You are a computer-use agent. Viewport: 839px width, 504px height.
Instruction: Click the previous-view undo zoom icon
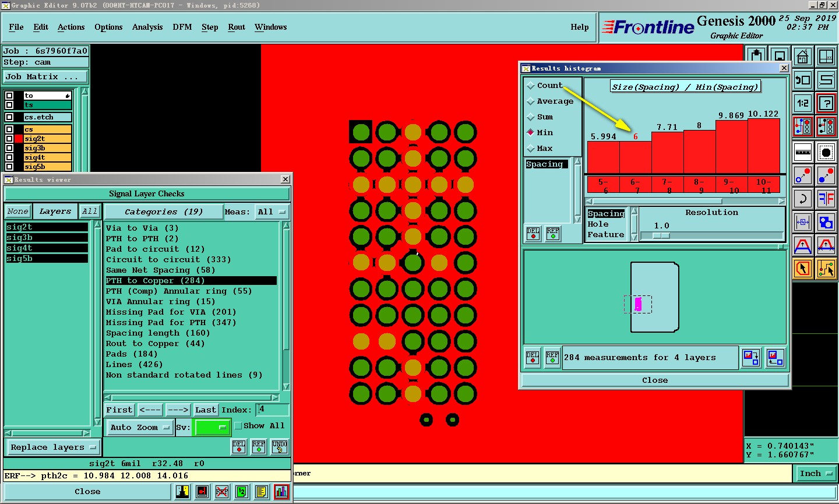803,80
